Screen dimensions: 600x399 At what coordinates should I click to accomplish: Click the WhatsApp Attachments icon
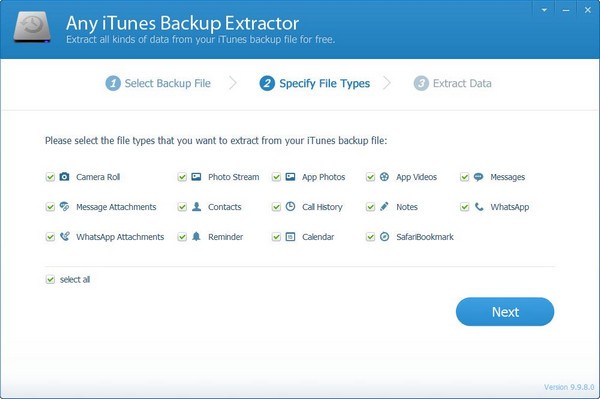pyautogui.click(x=65, y=236)
